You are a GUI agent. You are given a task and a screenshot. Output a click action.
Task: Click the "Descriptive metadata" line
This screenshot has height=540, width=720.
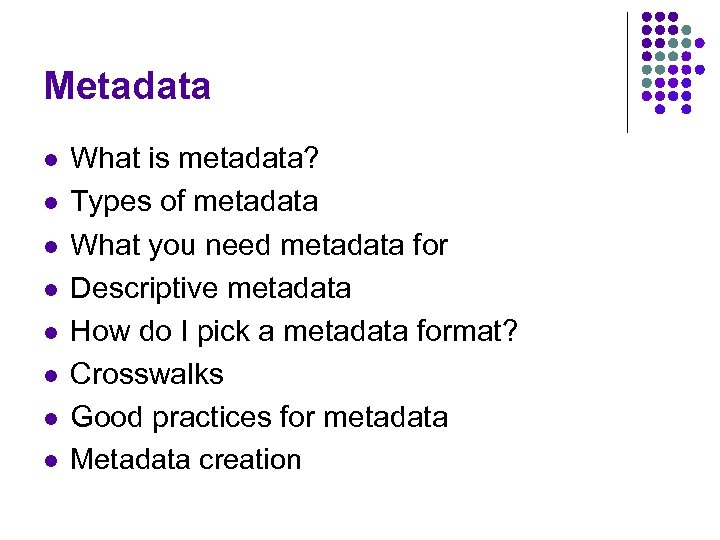(211, 288)
